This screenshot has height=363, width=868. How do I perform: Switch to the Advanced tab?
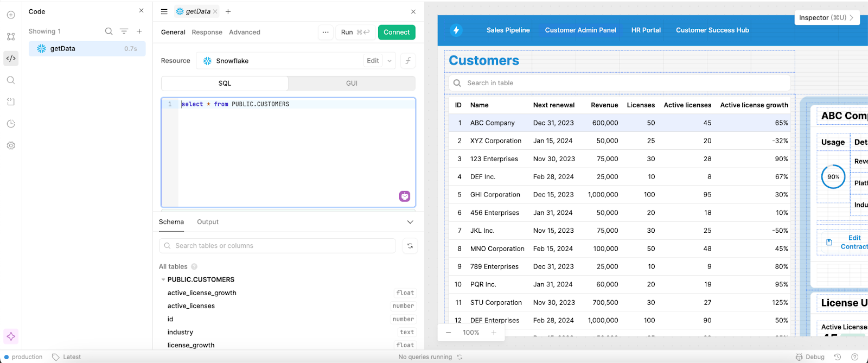[x=245, y=32]
